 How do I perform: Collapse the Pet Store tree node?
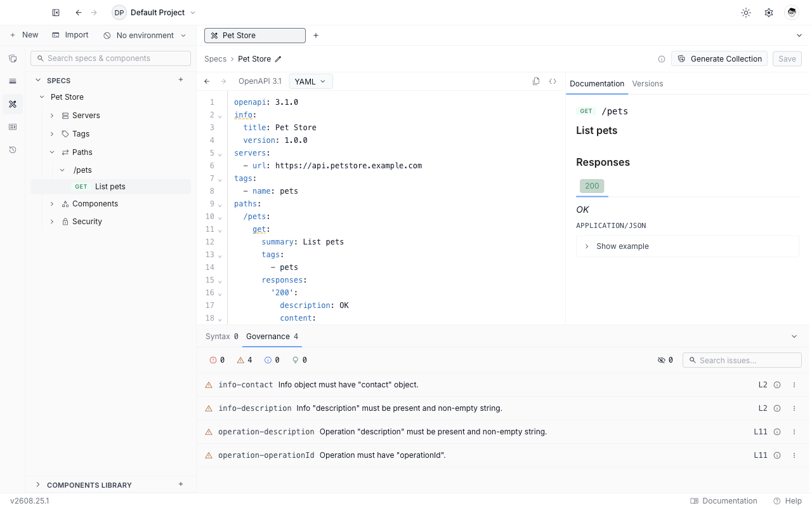(42, 97)
